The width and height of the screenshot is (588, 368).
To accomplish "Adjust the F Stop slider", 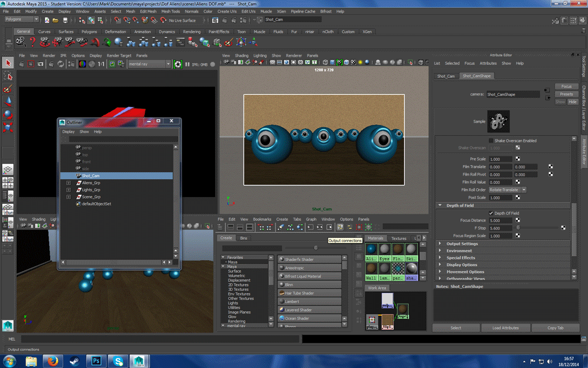I will click(x=517, y=228).
